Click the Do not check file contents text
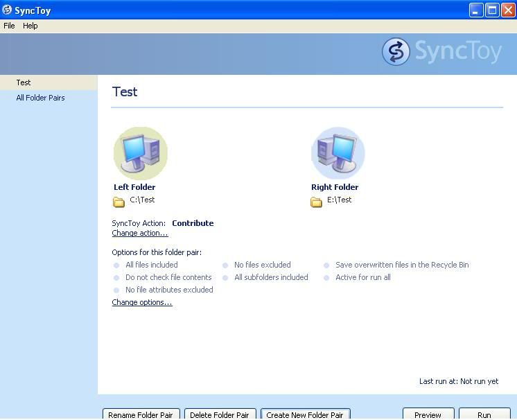Screen dimensions: 517x420 [x=168, y=277]
